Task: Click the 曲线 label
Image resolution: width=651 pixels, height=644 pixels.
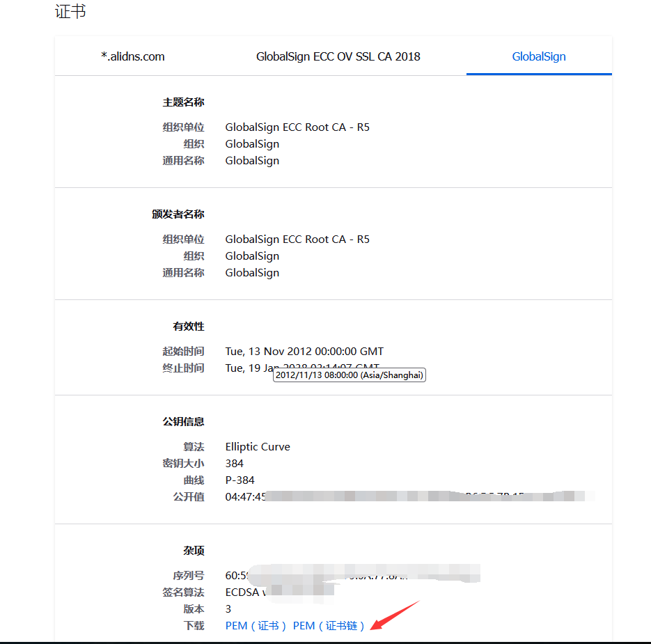Action: click(194, 480)
